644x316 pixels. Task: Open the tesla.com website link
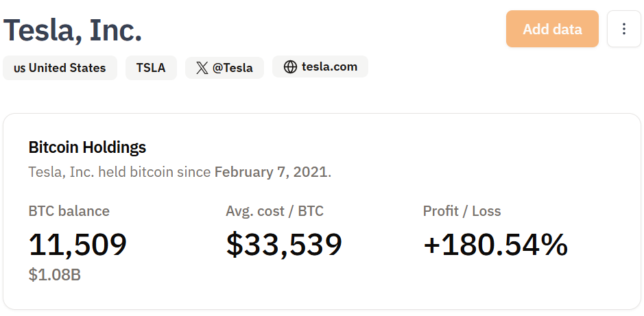[x=329, y=67]
